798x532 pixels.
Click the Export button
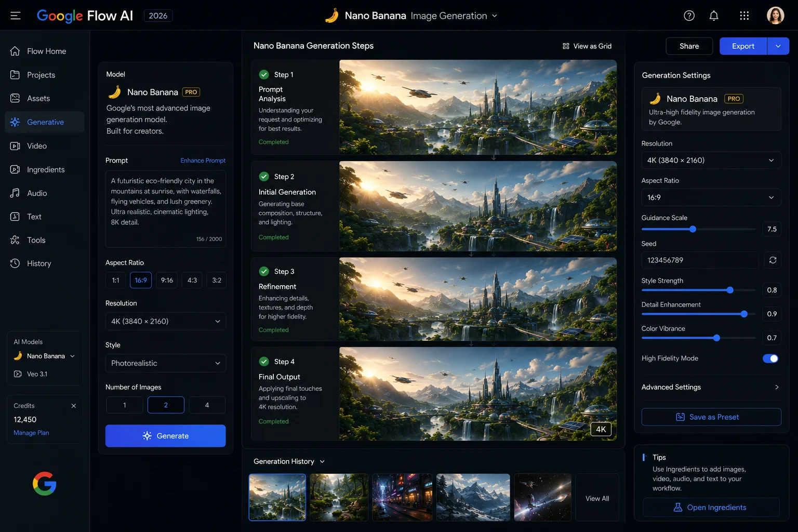(x=743, y=46)
